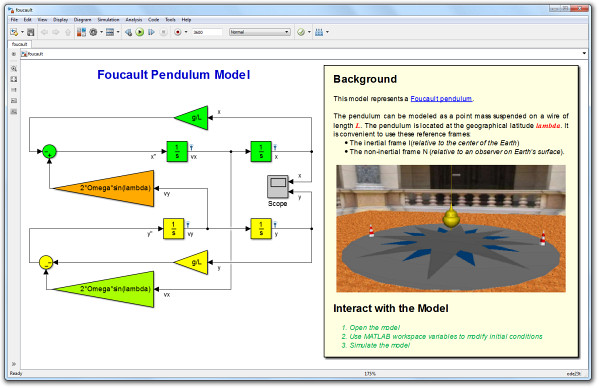Expand the configuration gear dropdown arrow
Viewport: 600px width, 388px height.
point(101,32)
